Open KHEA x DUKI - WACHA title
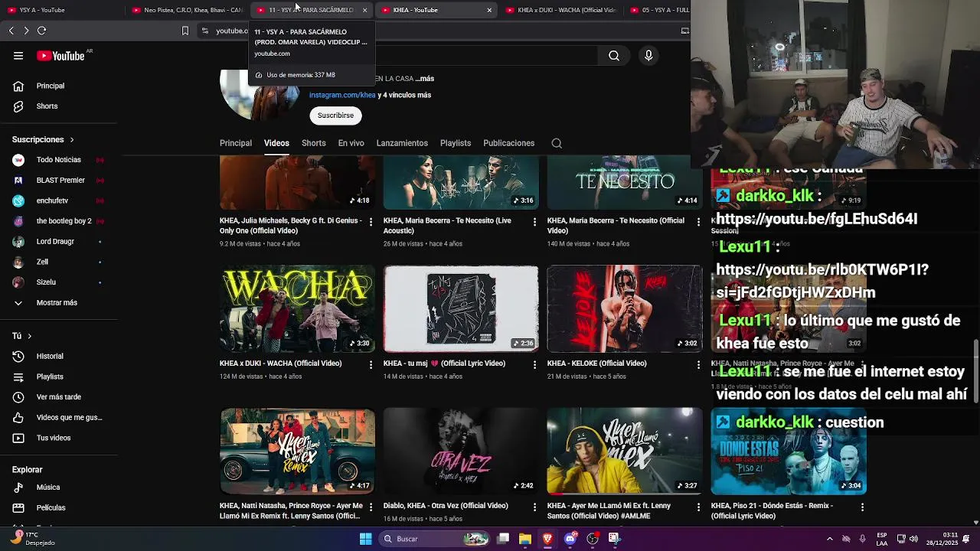Screen dimensions: 980x551 pos(280,364)
